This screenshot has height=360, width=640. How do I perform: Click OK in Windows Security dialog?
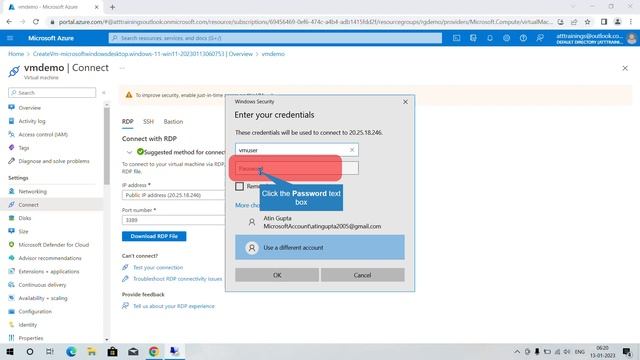[x=277, y=275]
